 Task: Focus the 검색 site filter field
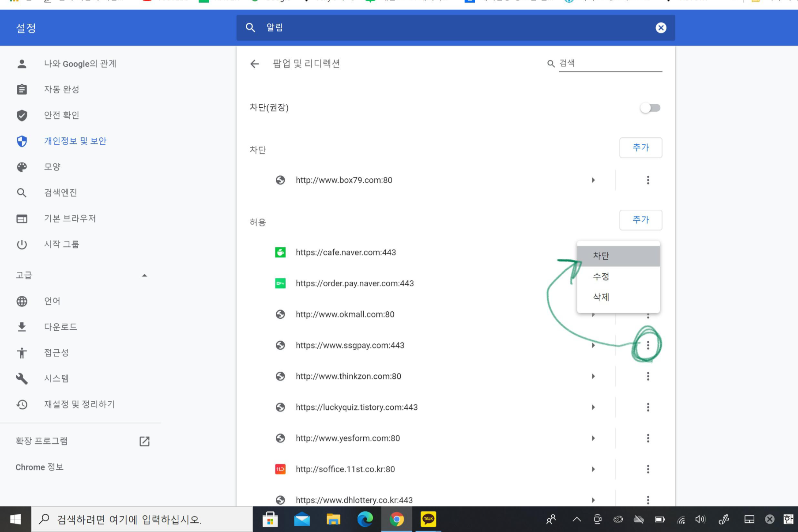(x=610, y=64)
